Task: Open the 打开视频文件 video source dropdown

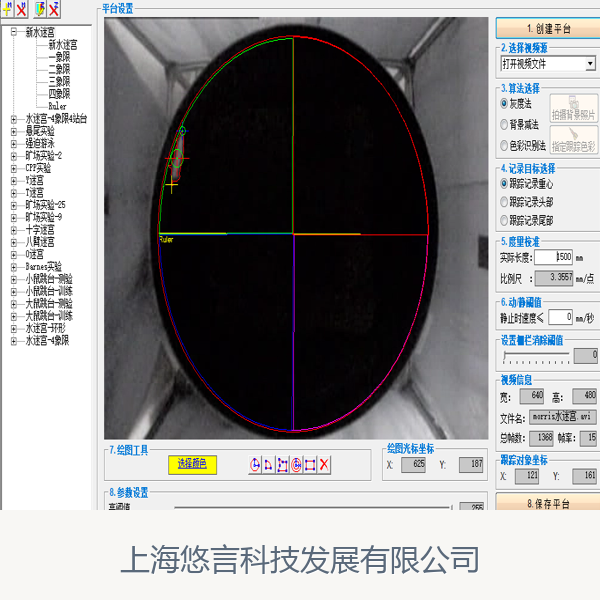Action: (x=590, y=64)
